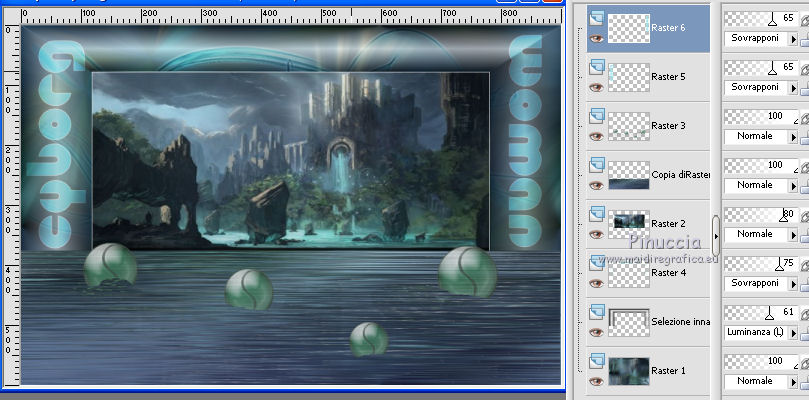
Task: Click the raster layer type icon of Raster 1
Action: point(597,360)
